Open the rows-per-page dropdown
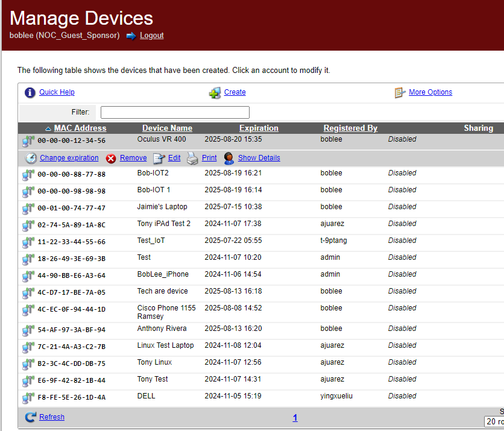Image resolution: width=504 pixels, height=431 pixels. [494, 421]
